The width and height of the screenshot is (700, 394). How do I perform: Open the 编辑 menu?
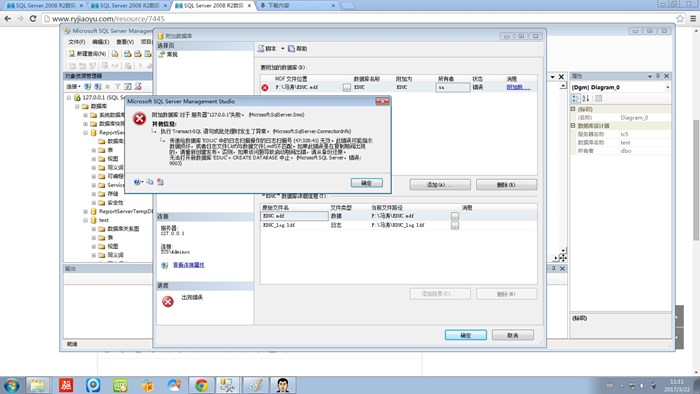point(100,41)
